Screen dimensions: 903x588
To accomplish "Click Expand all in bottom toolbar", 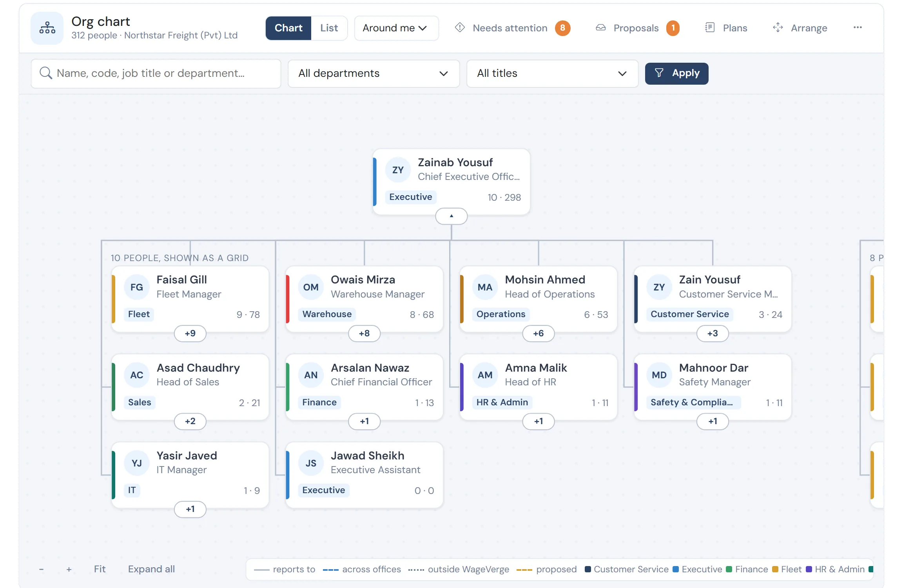I will [151, 569].
